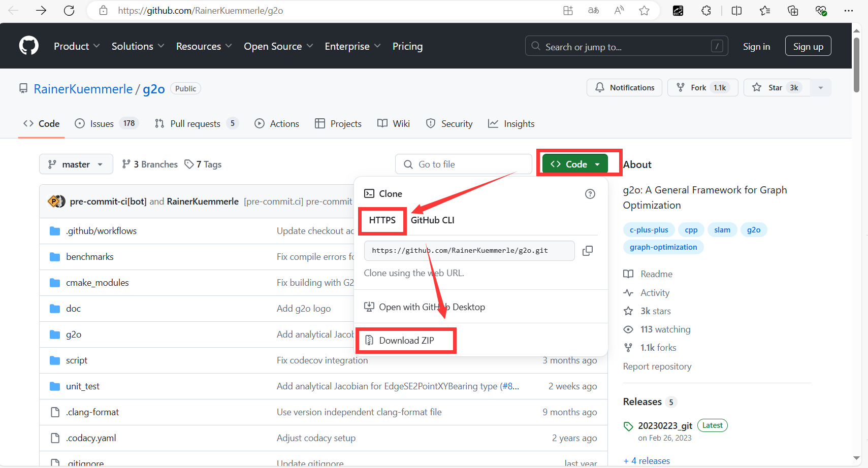868x468 pixels.
Task: View 3 Branches link
Action: click(x=150, y=164)
